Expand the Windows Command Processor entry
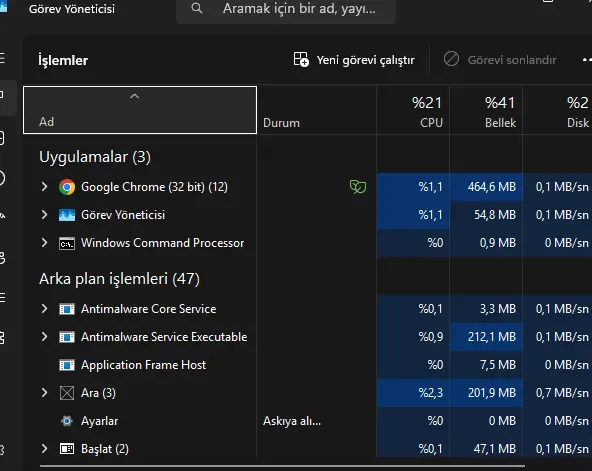Image resolution: width=592 pixels, height=471 pixels. tap(44, 243)
